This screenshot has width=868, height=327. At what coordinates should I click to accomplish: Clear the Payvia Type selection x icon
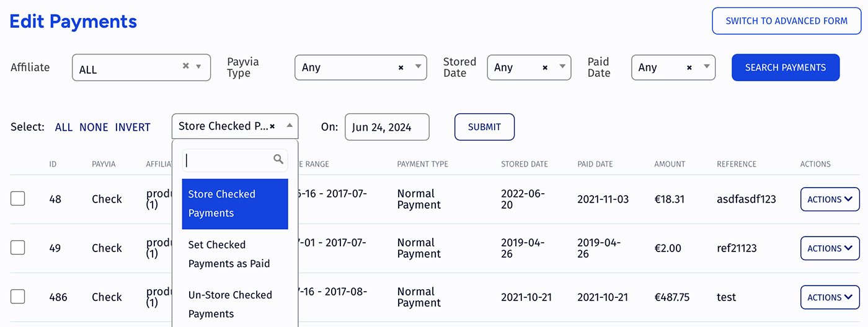point(401,68)
